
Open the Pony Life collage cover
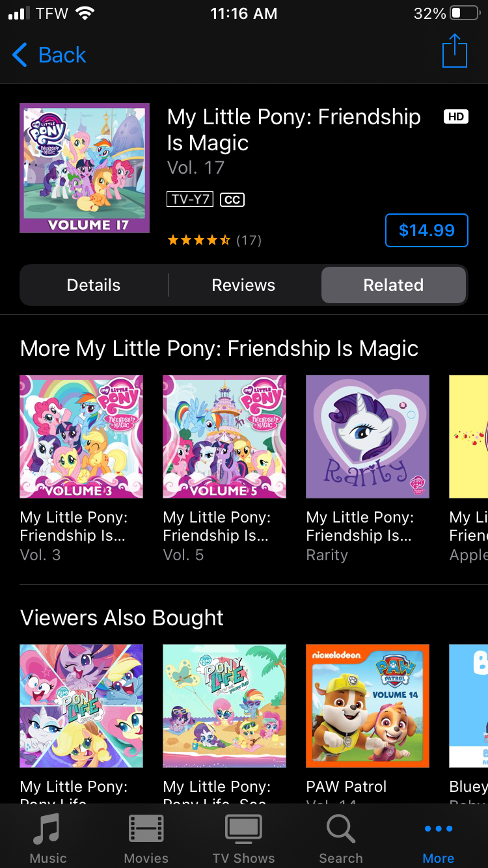(x=81, y=706)
